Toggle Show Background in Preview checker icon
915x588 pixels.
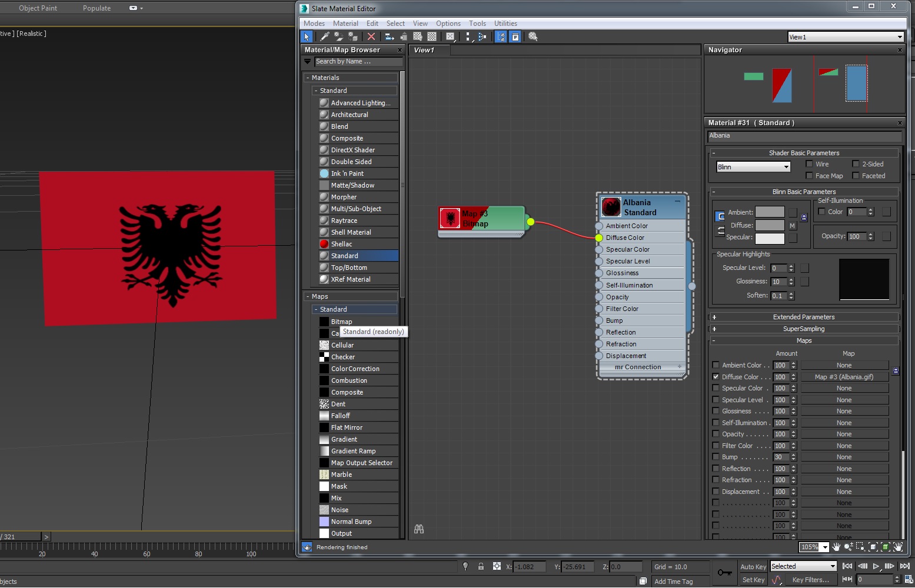coord(432,36)
